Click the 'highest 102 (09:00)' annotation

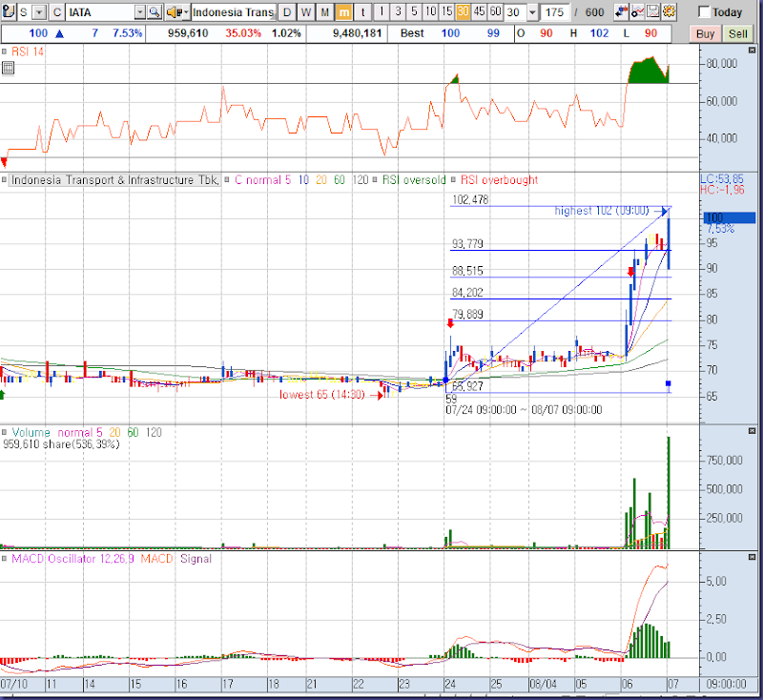point(602,211)
